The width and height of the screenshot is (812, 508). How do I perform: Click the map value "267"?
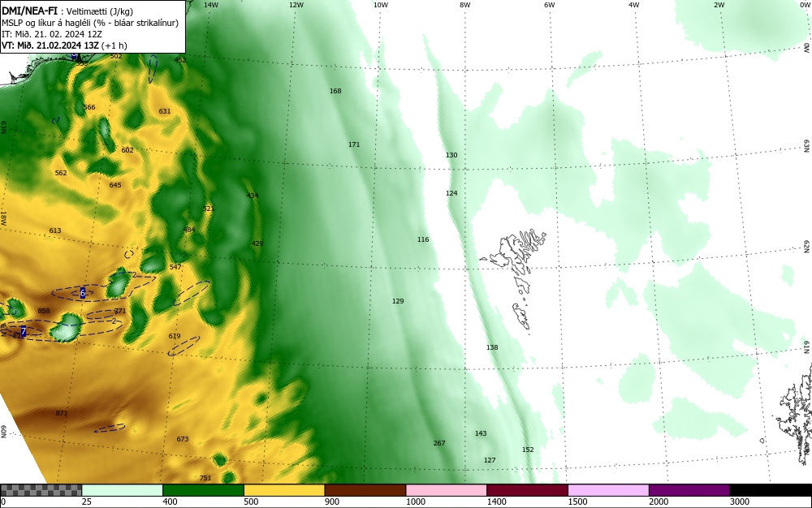(439, 443)
